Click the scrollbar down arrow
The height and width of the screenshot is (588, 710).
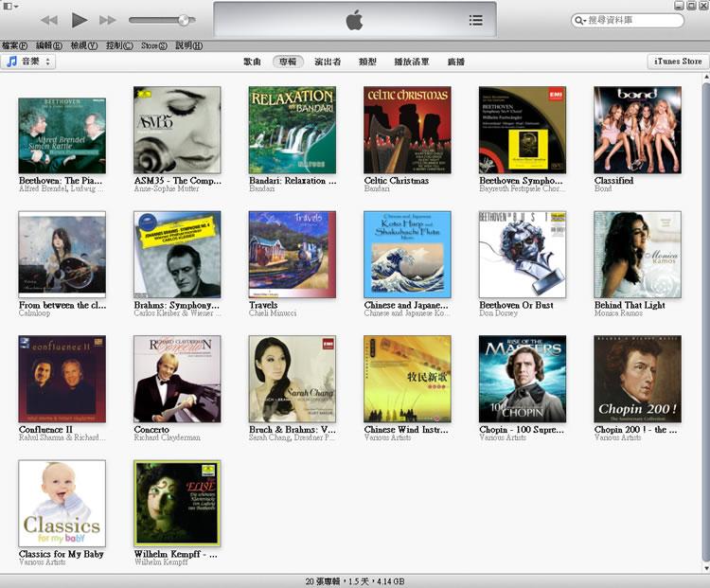706,567
